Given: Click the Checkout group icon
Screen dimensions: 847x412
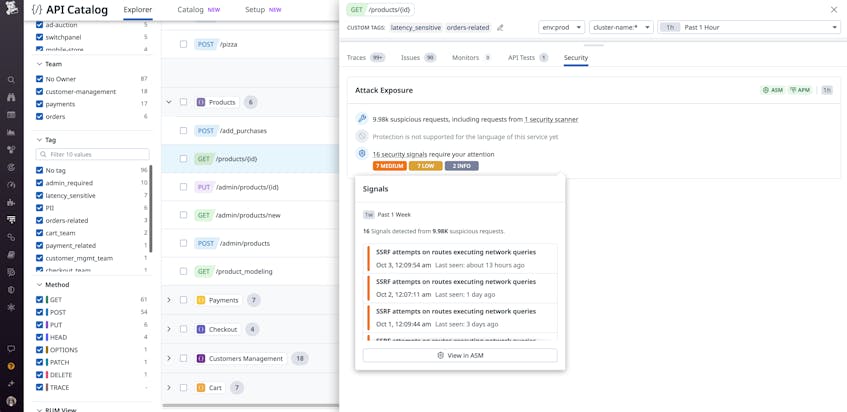Looking at the screenshot, I should click(x=200, y=329).
